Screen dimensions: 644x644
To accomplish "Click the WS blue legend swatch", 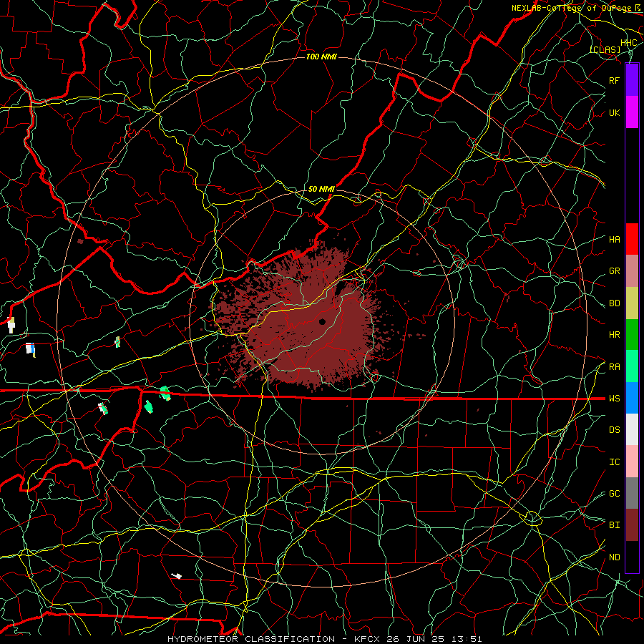I will (x=632, y=398).
